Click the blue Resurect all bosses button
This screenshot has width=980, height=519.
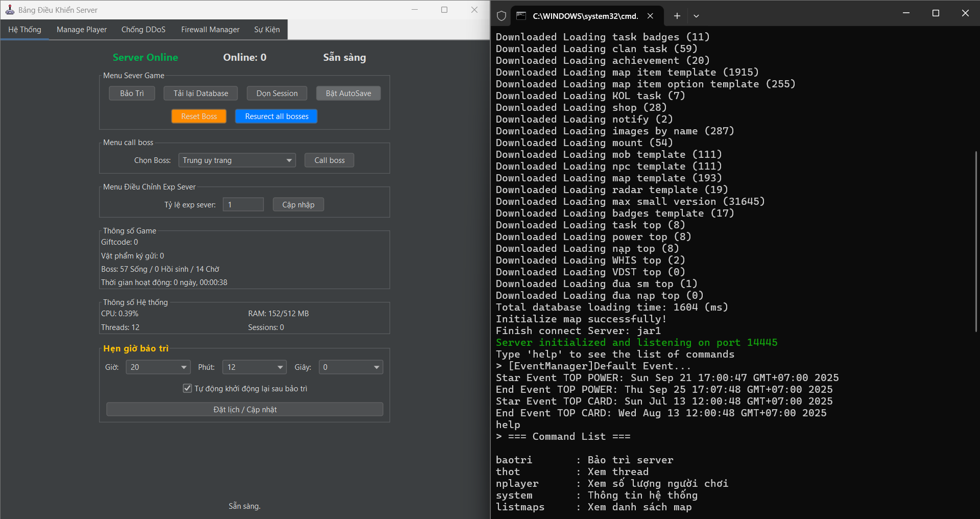tap(276, 116)
